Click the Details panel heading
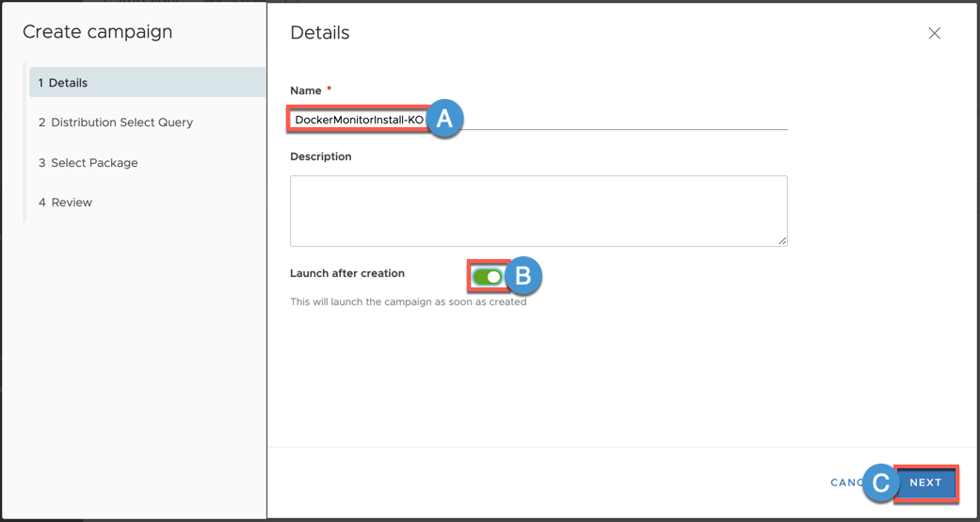Screen dimensions: 980x522 320,33
